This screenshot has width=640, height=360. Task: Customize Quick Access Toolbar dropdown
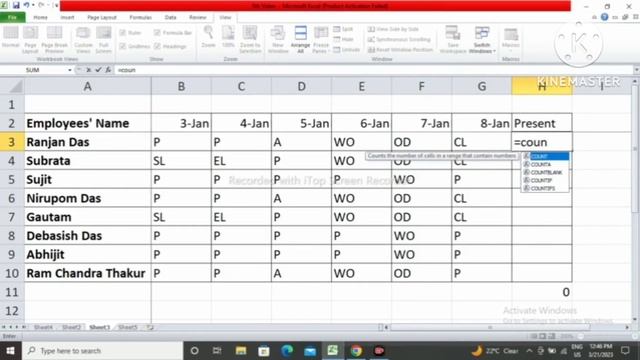[x=56, y=5]
